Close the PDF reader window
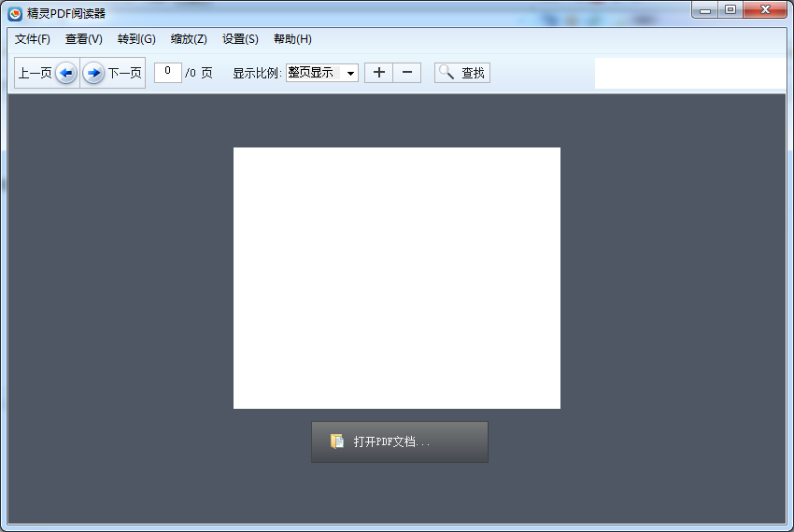The height and width of the screenshot is (532, 794). [x=766, y=10]
